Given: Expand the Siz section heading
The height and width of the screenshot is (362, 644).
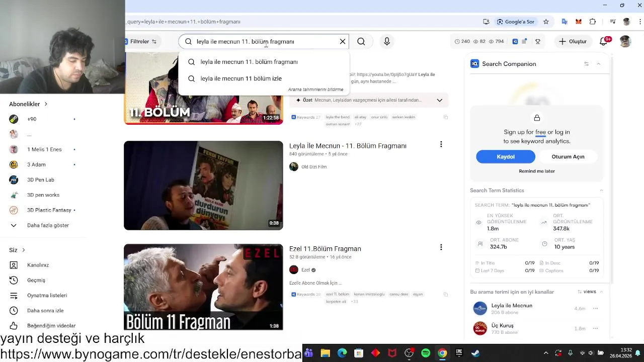Looking at the screenshot, I should (x=17, y=250).
